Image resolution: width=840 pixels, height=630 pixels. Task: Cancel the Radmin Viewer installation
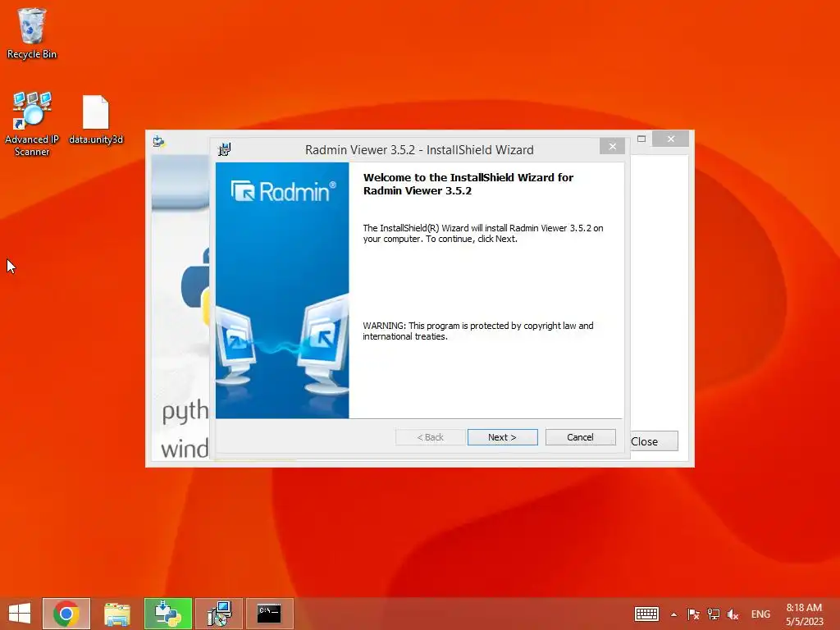pos(580,437)
